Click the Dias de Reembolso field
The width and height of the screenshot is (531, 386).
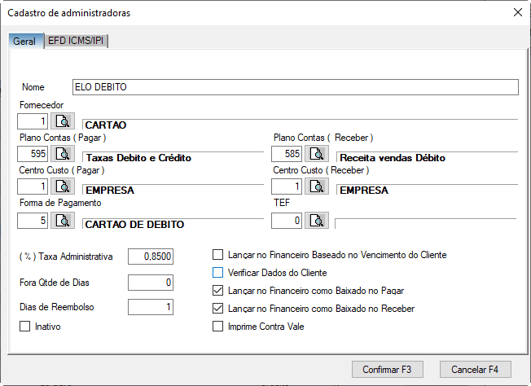[151, 307]
